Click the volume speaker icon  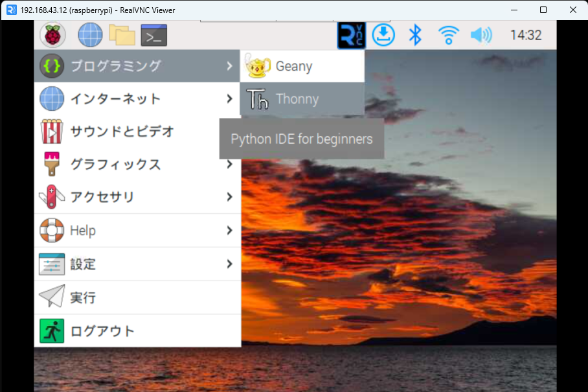[481, 35]
